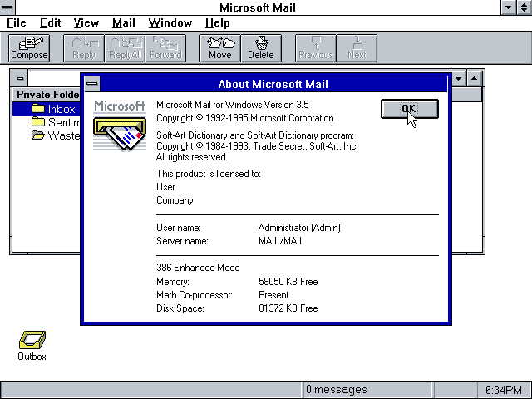This screenshot has width=532, height=399.
Task: Open the View menu
Action: [86, 22]
